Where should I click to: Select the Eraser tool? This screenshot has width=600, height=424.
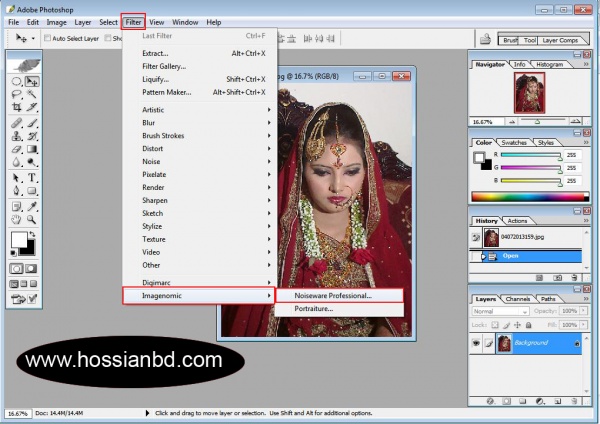[x=16, y=149]
